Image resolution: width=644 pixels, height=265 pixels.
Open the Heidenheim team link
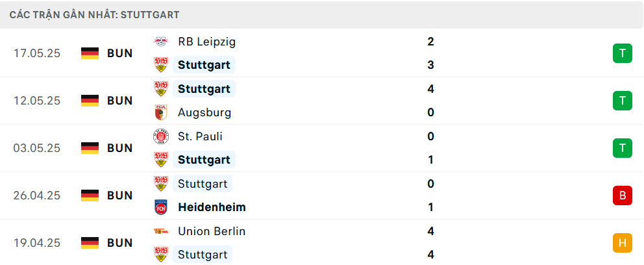click(x=212, y=207)
